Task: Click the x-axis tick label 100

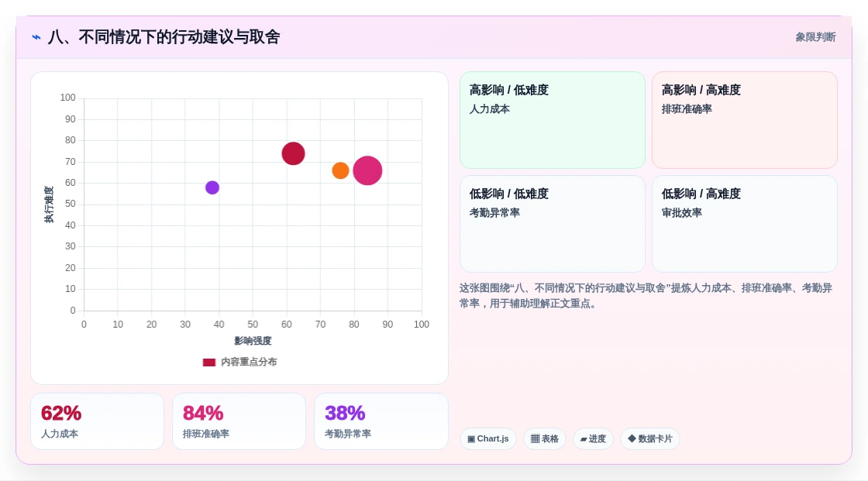Action: tap(422, 325)
